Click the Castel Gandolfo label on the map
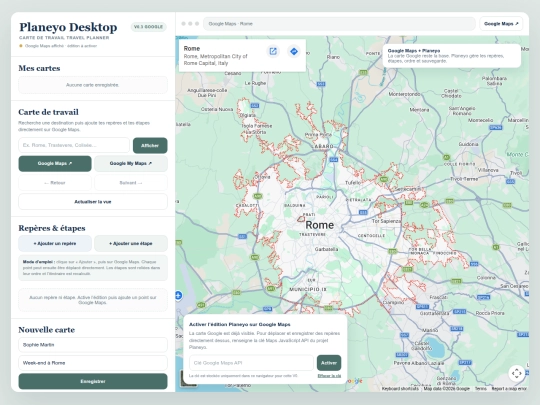 [x=422, y=346]
